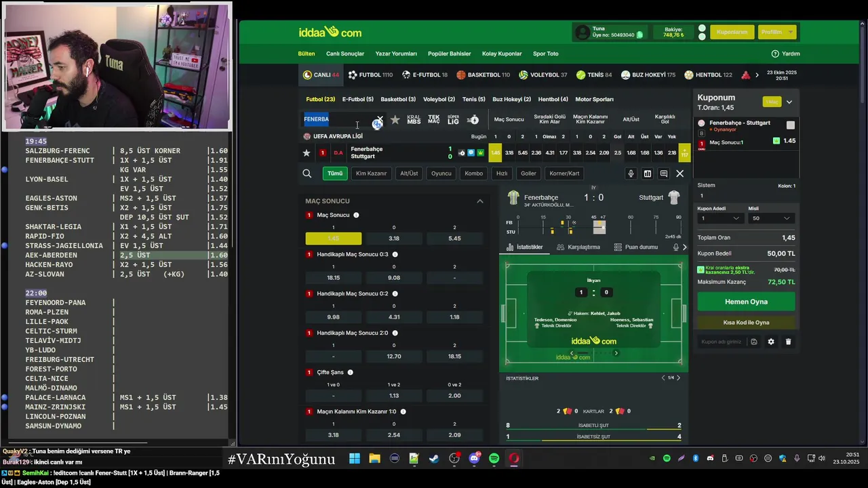The image size is (868, 488).
Task: Open Steam from taskbar
Action: click(434, 459)
